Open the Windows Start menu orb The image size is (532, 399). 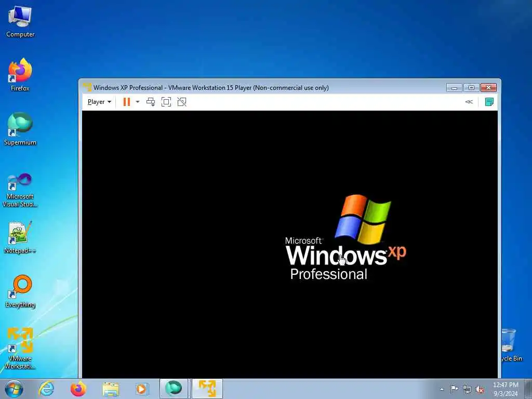tap(14, 389)
